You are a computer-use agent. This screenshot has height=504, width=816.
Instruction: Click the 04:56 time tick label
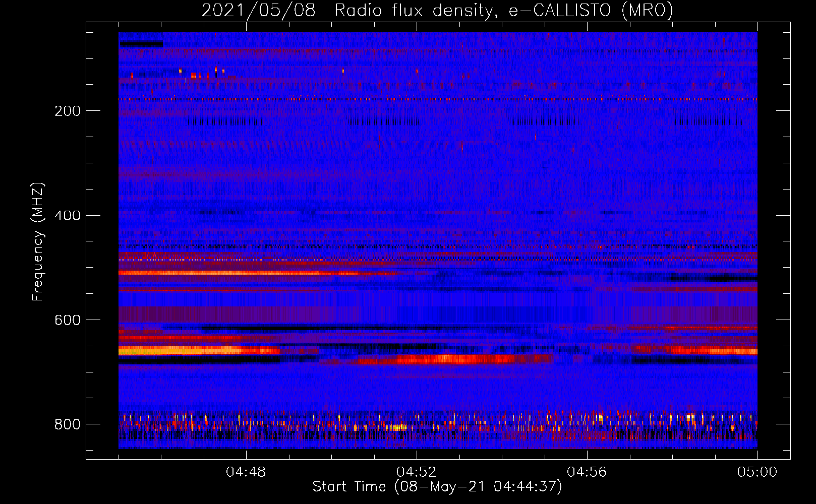coord(587,472)
